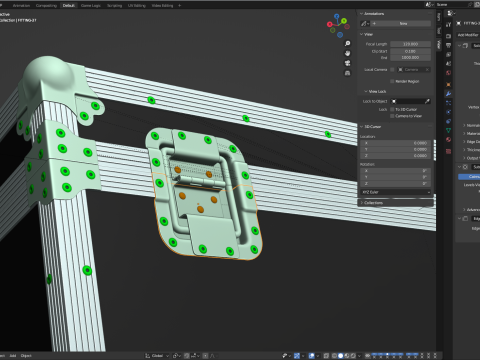Open the Output properties tab icon

coord(449,45)
